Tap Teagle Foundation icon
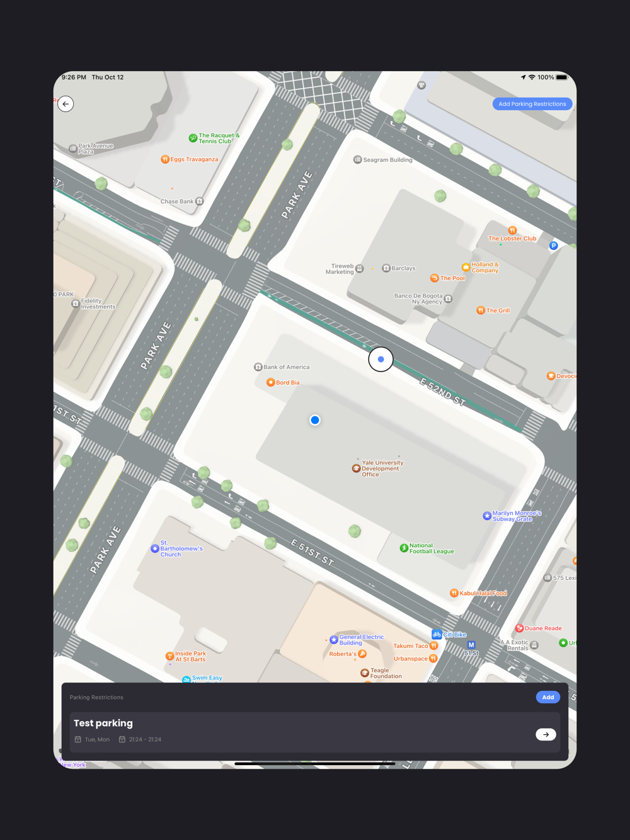 coord(365,673)
